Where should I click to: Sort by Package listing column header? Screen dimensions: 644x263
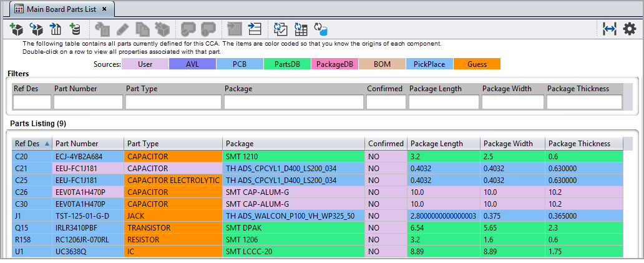point(294,144)
